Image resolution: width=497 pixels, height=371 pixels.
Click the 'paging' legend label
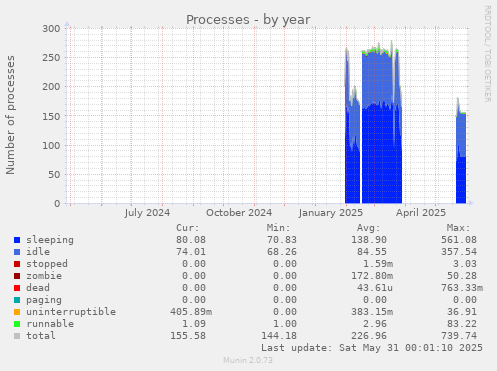[44, 300]
